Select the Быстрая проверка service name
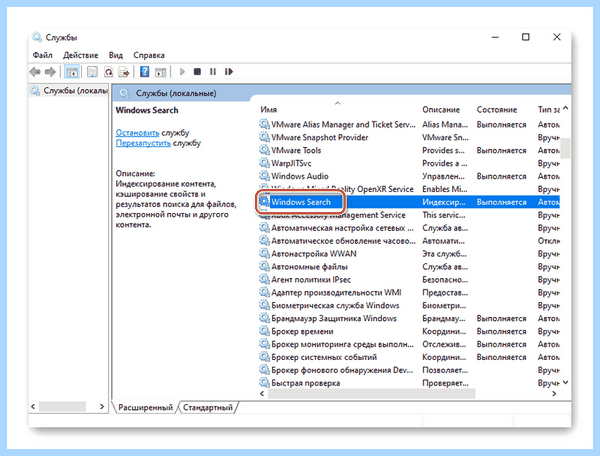Image resolution: width=600 pixels, height=456 pixels. (305, 383)
